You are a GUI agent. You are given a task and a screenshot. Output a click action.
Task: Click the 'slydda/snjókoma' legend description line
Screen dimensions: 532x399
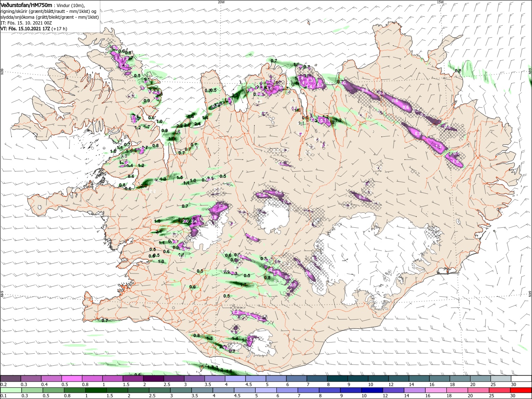tap(49, 17)
